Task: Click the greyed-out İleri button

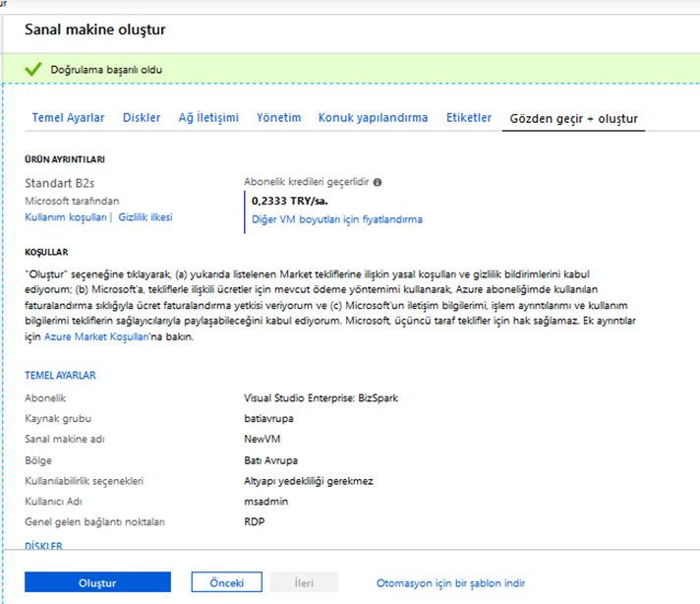Action: pos(304,582)
